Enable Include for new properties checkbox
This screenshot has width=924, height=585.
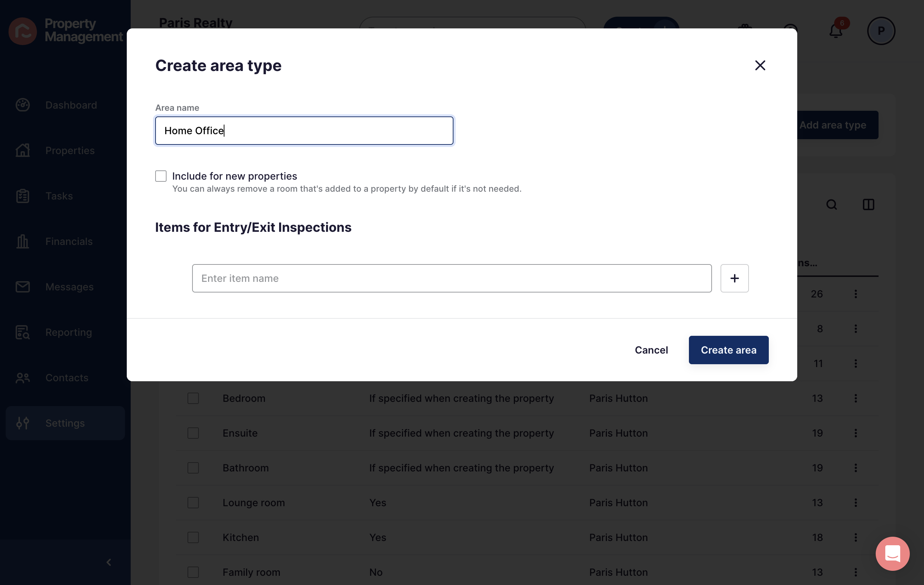pyautogui.click(x=161, y=176)
